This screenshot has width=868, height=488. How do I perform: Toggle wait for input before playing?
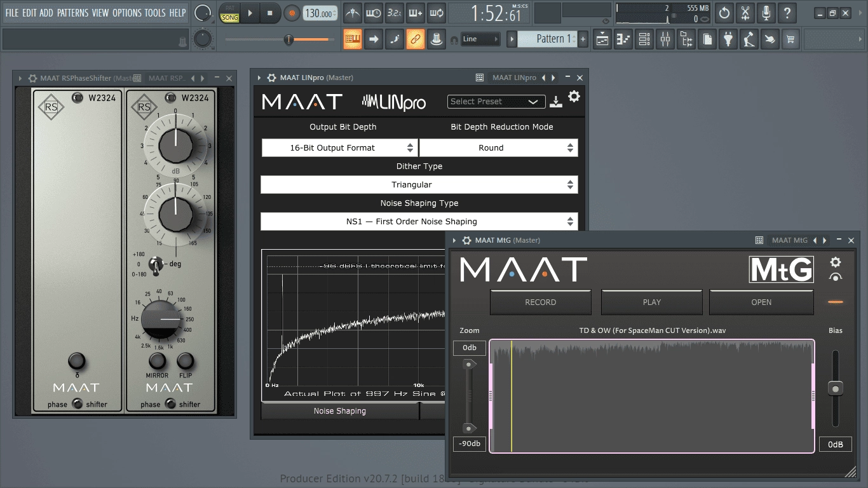[x=374, y=13]
